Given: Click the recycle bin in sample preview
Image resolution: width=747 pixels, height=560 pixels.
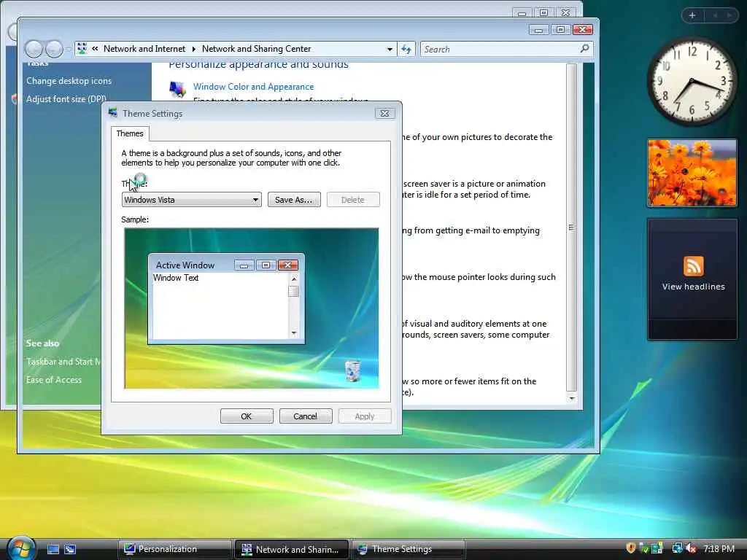Looking at the screenshot, I should [352, 371].
